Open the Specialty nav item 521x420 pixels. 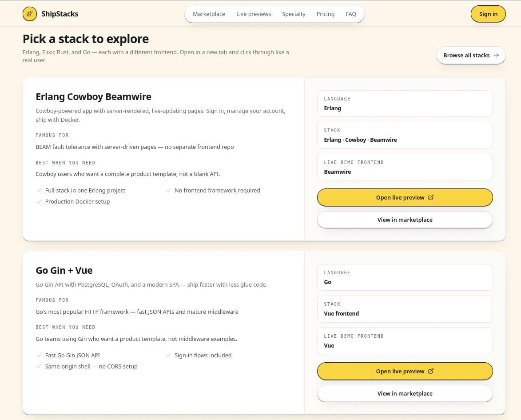pyautogui.click(x=294, y=14)
